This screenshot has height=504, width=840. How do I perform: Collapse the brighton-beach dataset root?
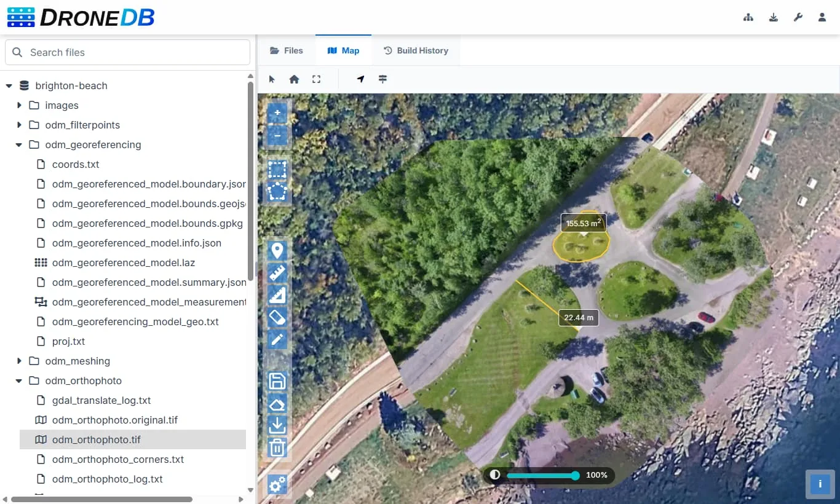[x=9, y=86]
